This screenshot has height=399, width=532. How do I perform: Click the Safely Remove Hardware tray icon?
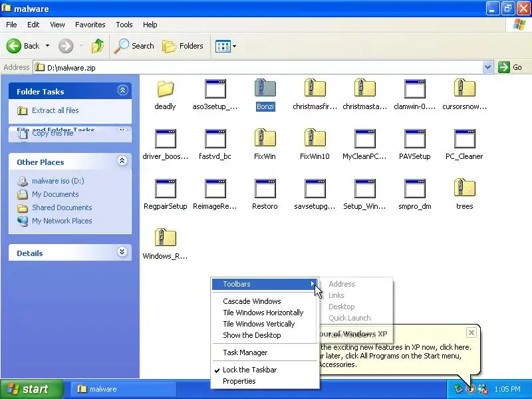click(458, 389)
